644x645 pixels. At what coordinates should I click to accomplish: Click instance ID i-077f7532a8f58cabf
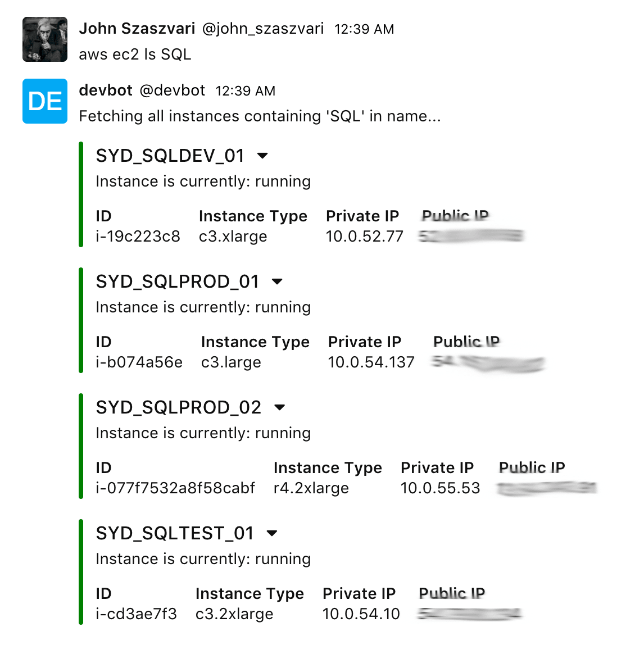[175, 488]
